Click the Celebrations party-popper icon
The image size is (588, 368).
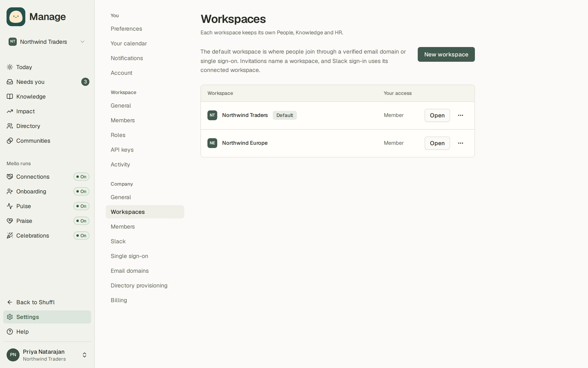(x=10, y=236)
